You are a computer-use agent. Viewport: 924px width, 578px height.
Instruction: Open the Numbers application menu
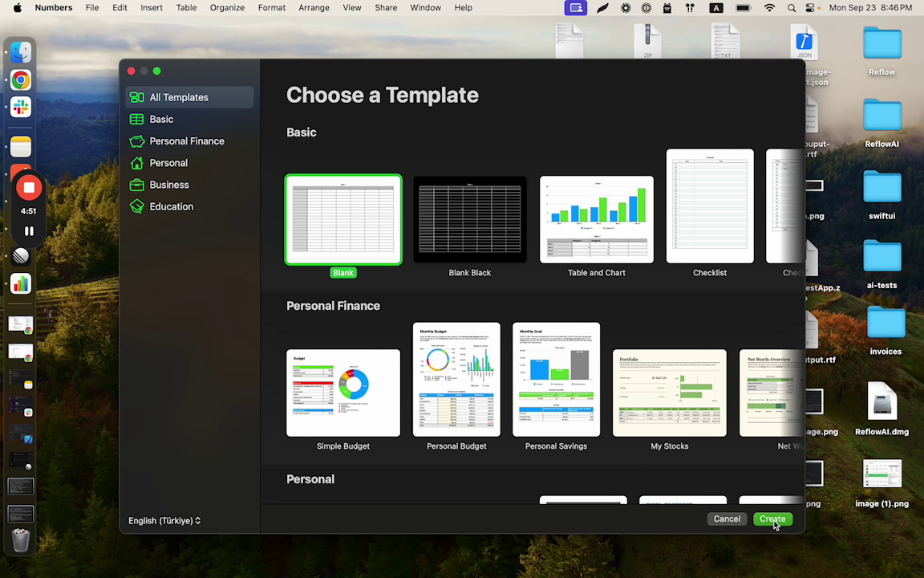[54, 8]
